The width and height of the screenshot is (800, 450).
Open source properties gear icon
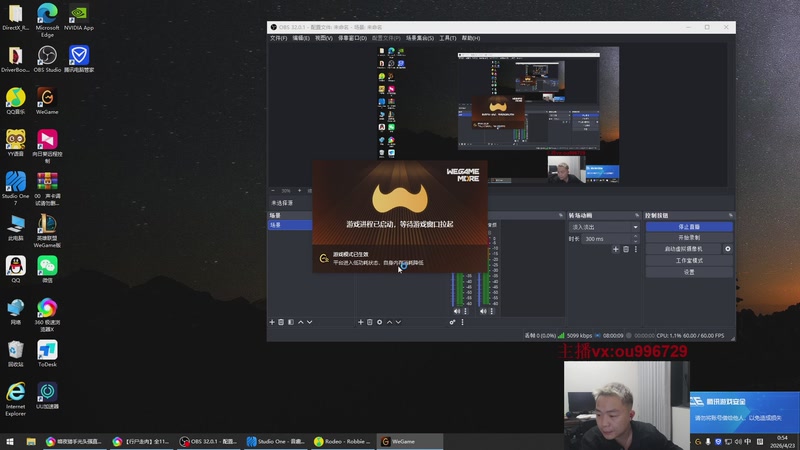[x=380, y=322]
